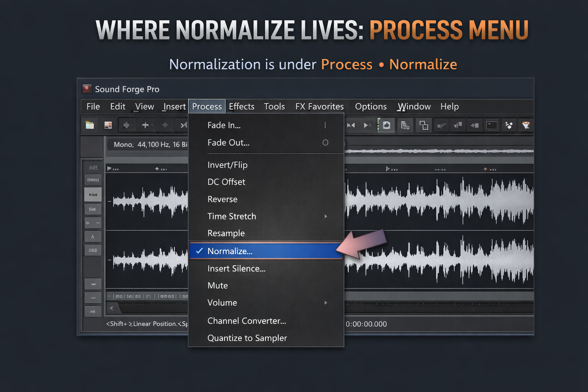The image size is (588, 392).
Task: Select Channel Converter... menu entry
Action: [247, 321]
